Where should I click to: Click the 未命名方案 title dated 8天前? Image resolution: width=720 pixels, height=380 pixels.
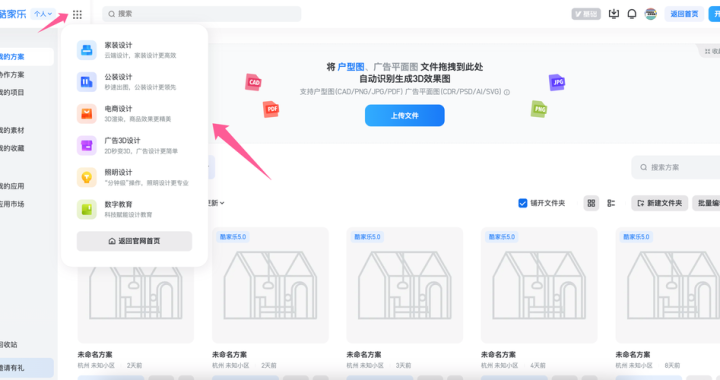click(x=633, y=354)
